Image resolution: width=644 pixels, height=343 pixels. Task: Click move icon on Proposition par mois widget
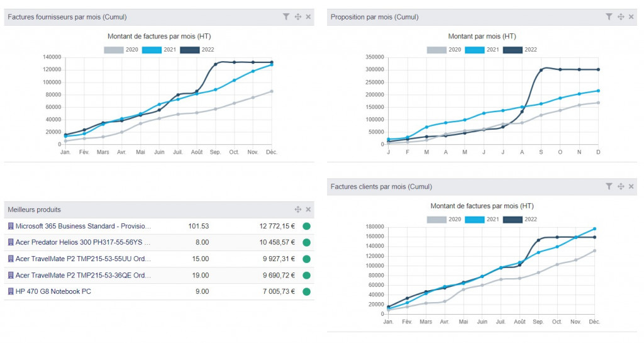(x=621, y=17)
